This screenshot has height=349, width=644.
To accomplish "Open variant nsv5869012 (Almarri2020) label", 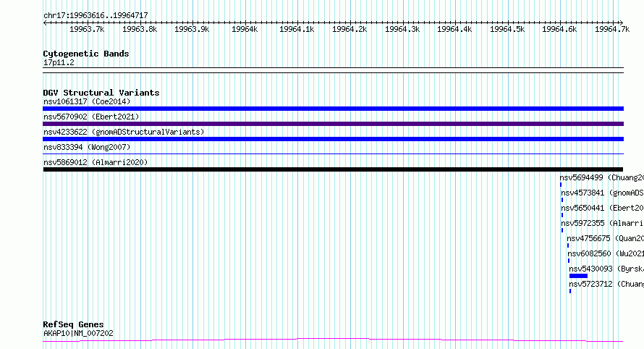I will [96, 162].
